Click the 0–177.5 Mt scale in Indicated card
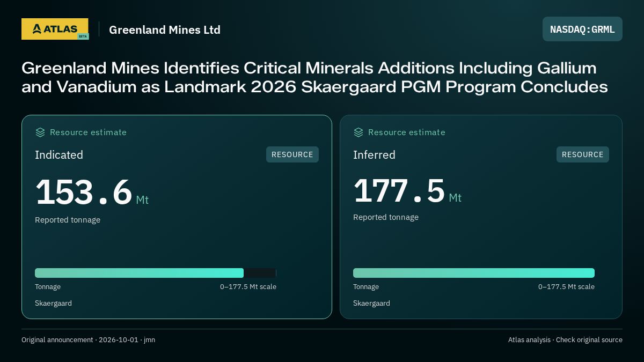The image size is (644, 362). pyautogui.click(x=248, y=287)
